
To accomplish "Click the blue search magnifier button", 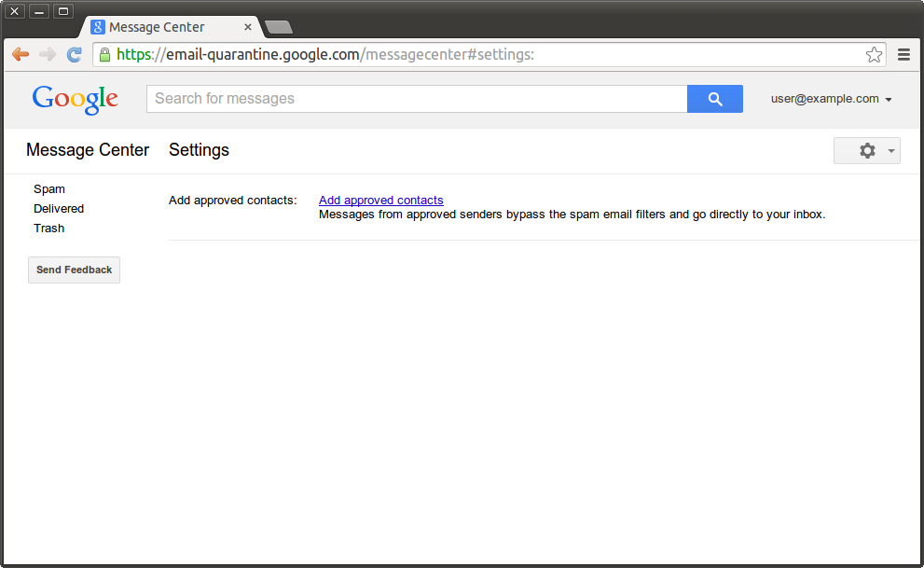I will 715,99.
